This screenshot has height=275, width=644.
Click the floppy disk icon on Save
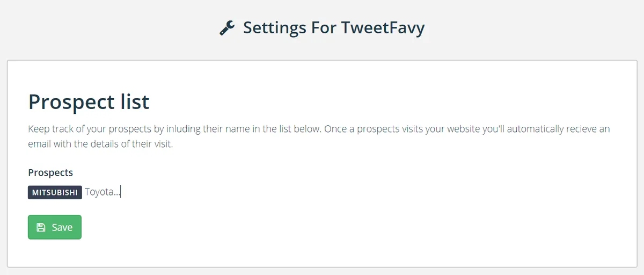pos(41,227)
